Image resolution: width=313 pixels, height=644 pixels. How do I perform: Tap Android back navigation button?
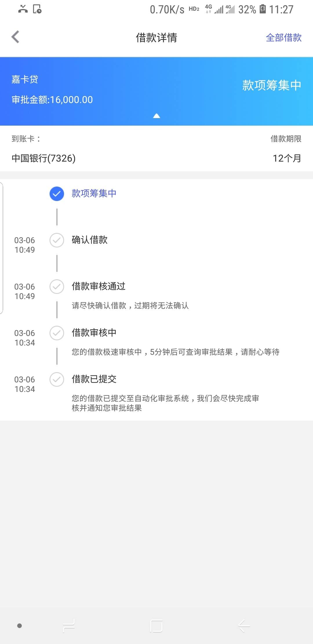[x=244, y=626]
